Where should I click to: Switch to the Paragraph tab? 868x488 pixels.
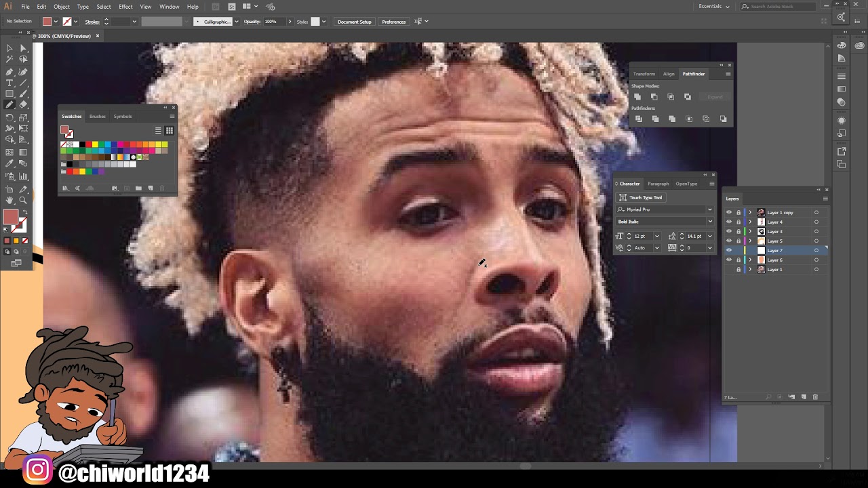(658, 184)
